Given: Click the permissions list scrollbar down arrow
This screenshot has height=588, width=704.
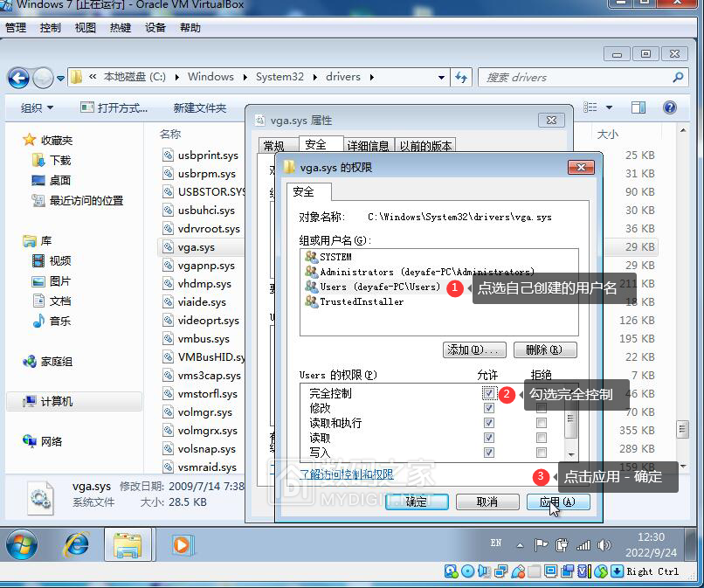Looking at the screenshot, I should point(571,454).
